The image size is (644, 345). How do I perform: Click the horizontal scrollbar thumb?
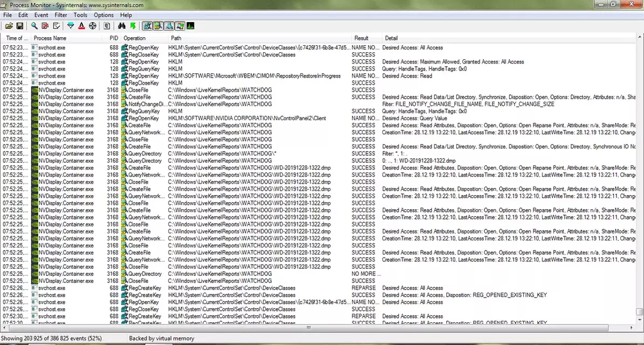pos(308,328)
